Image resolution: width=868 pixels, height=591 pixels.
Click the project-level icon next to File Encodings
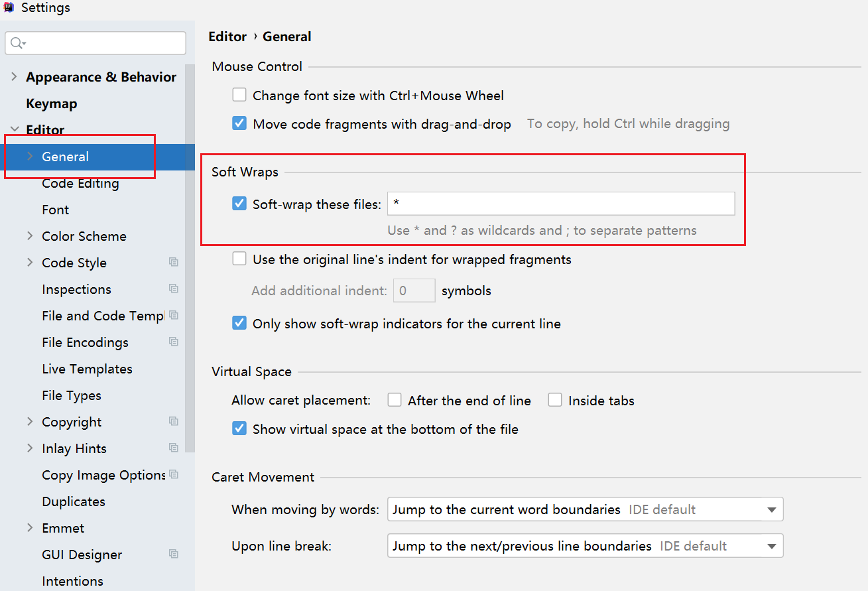[x=174, y=342]
